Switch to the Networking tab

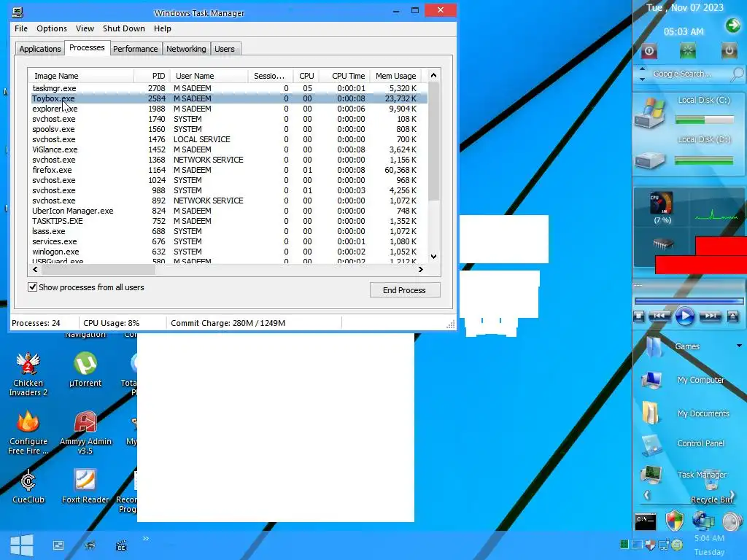(186, 49)
